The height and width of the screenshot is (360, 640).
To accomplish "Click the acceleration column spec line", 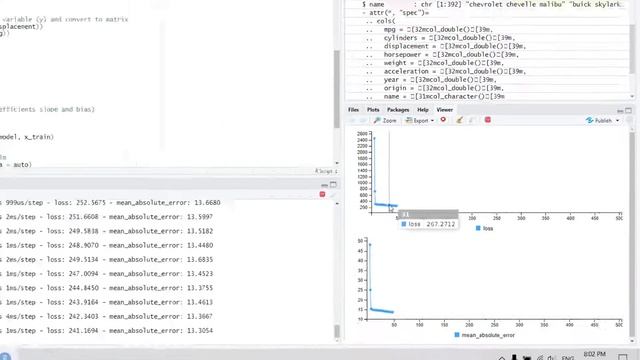I will [x=446, y=71].
